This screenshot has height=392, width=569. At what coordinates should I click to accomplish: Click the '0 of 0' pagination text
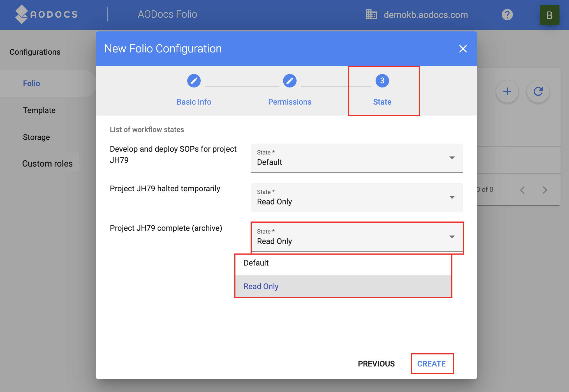click(485, 190)
